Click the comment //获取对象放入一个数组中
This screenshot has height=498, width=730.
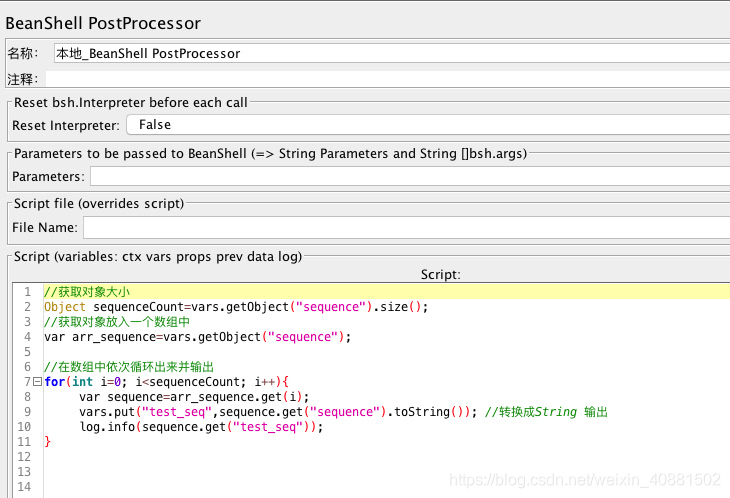[117, 322]
